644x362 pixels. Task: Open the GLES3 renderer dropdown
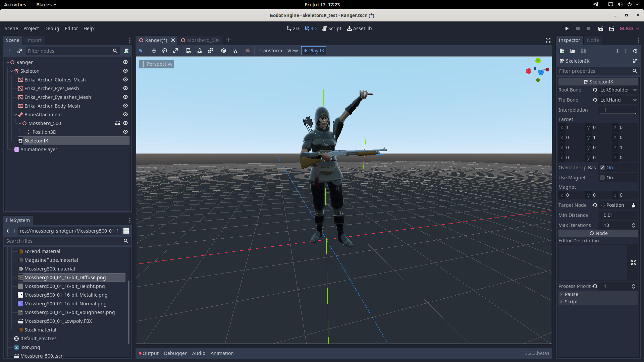(629, 28)
